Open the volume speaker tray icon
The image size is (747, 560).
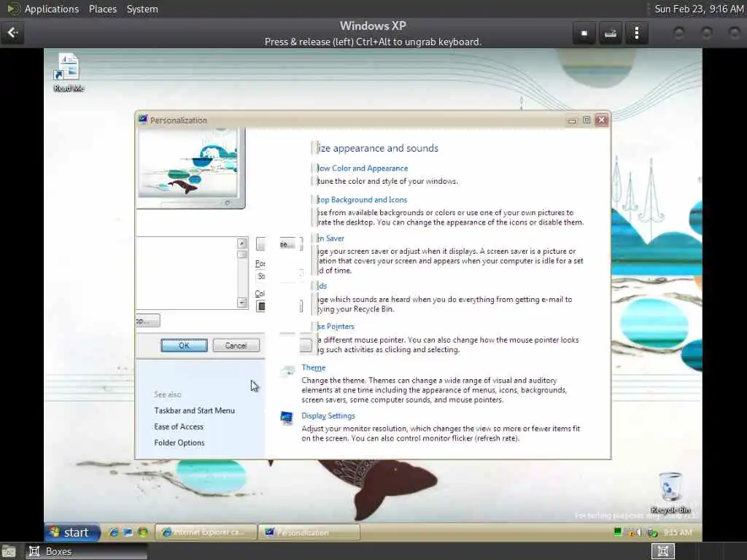640,532
